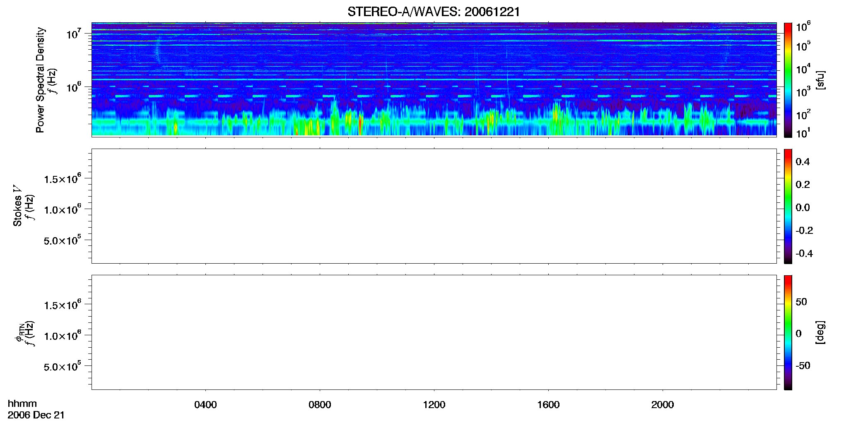This screenshot has height=447, width=868.
Task: Click the Stokes V colorbar
Action: tap(788, 206)
